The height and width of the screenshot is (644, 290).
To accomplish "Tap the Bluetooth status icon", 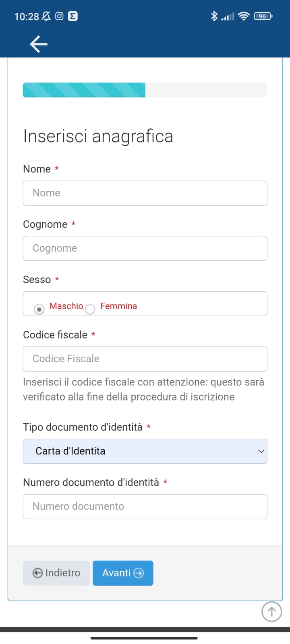I will [x=214, y=16].
